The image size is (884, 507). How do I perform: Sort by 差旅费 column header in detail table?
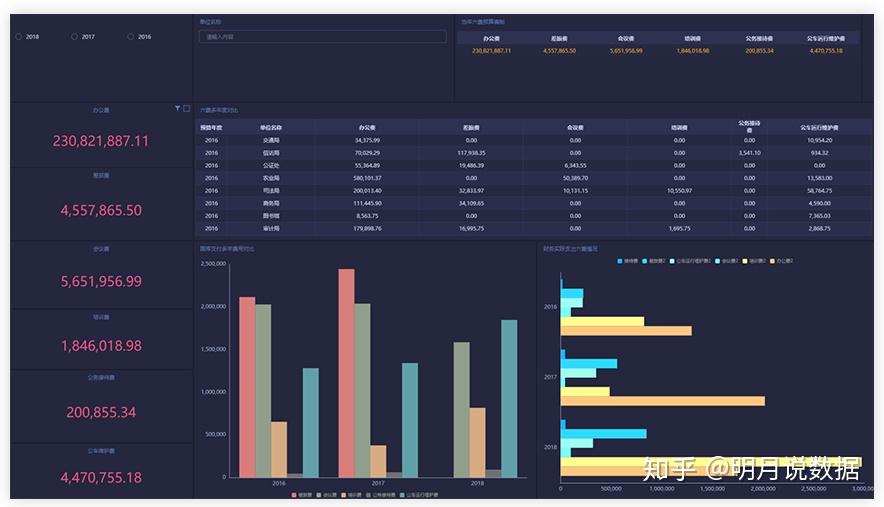(471, 128)
